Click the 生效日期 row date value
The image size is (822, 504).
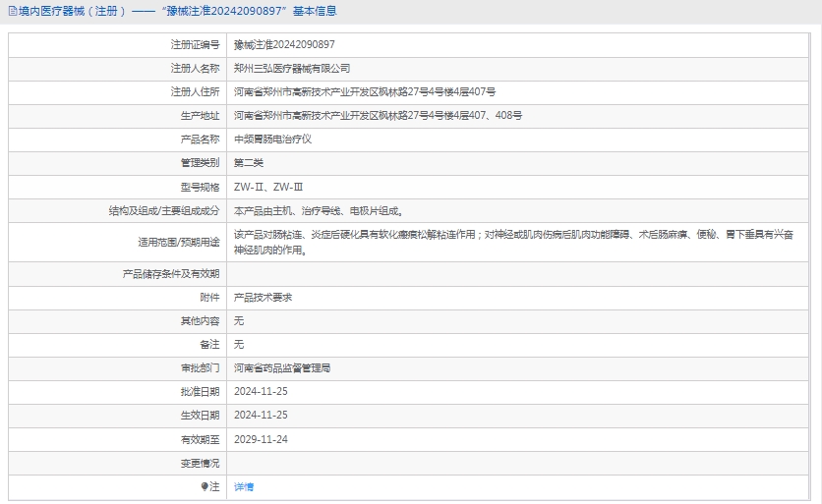click(261, 416)
